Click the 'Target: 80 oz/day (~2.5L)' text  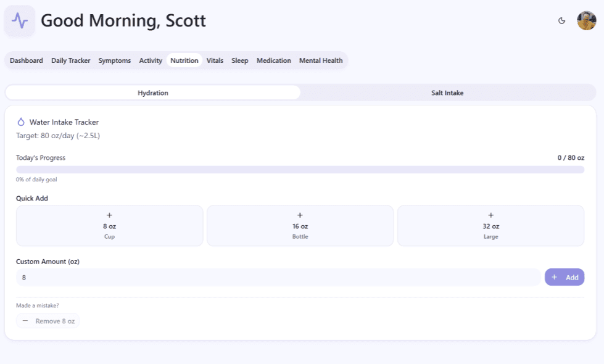point(58,136)
